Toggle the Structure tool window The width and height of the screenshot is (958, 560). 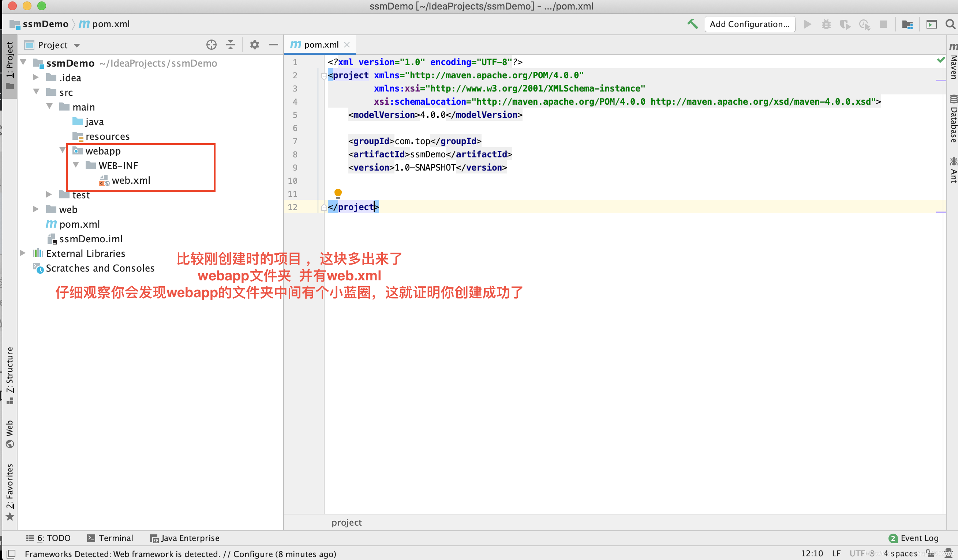pyautogui.click(x=10, y=374)
